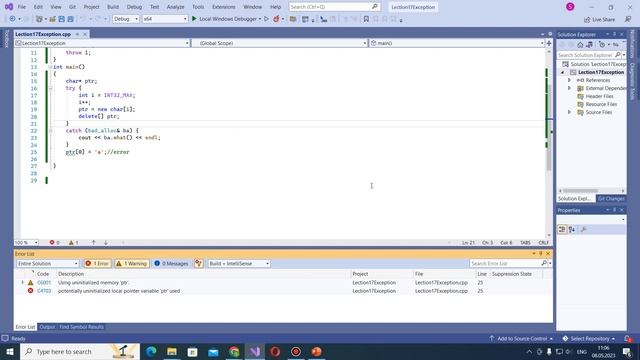Switch to the Output tab
The width and height of the screenshot is (640, 360).
click(x=47, y=327)
